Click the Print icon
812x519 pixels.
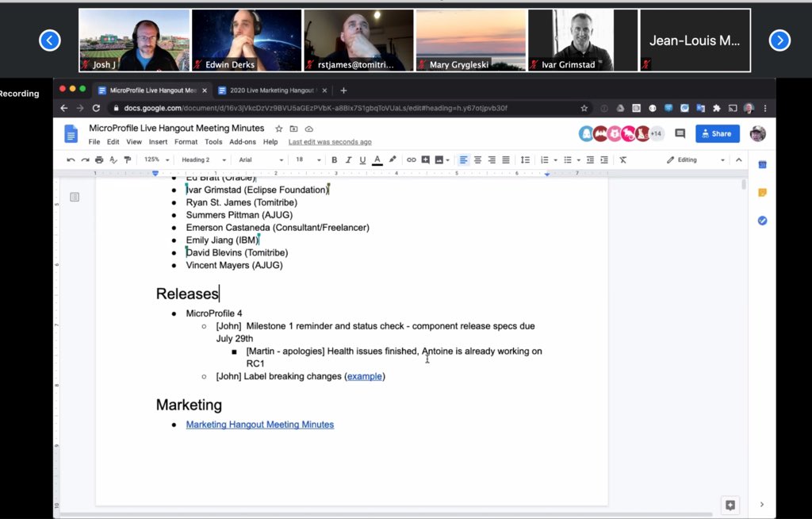[99, 160]
